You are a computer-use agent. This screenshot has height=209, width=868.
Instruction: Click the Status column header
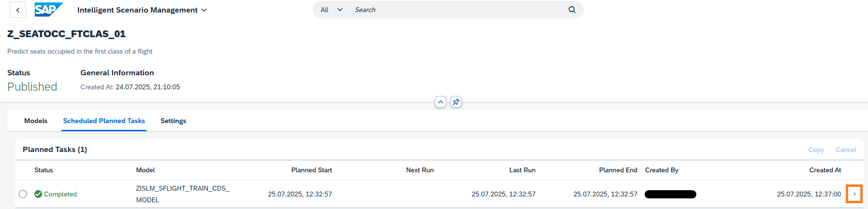(44, 170)
